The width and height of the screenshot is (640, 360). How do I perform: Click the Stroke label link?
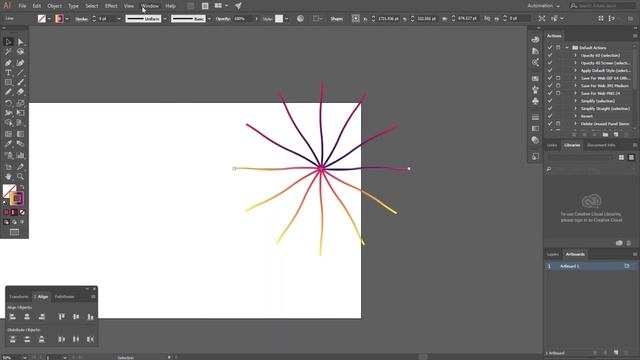[82, 19]
